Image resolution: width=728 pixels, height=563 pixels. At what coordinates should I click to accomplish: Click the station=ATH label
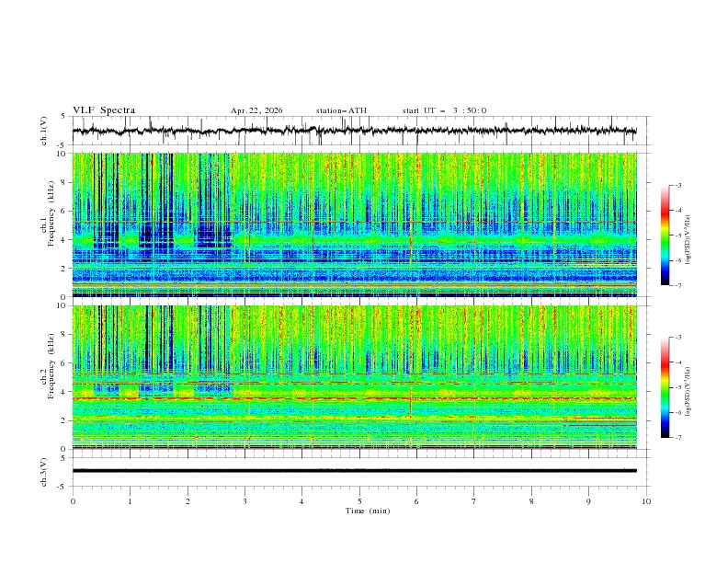coord(341,110)
